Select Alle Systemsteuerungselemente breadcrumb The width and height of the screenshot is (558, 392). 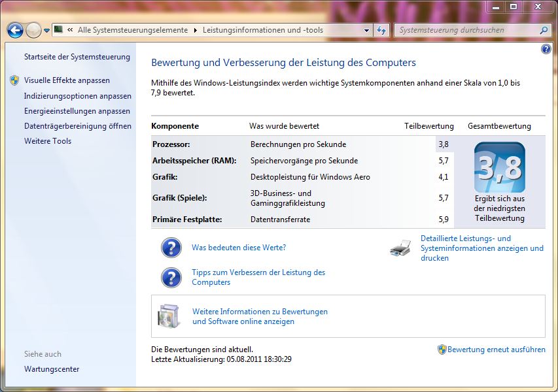click(133, 30)
